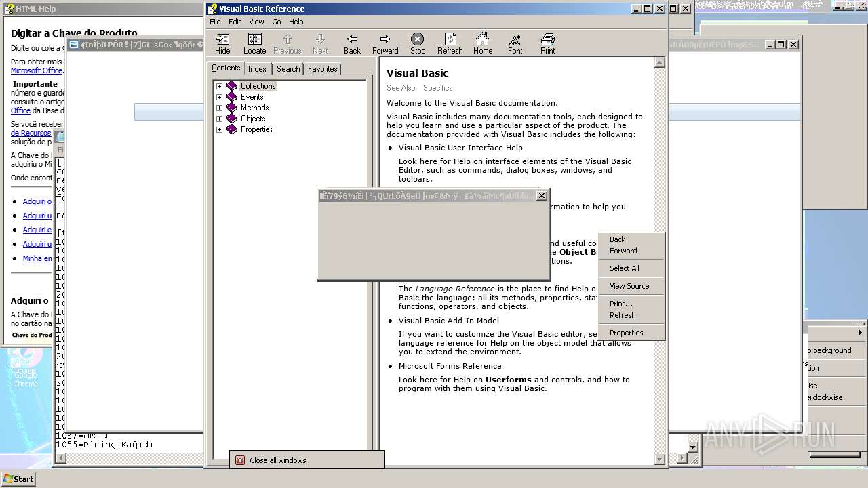Choose Refresh in context menu
868x488 pixels.
point(631,315)
